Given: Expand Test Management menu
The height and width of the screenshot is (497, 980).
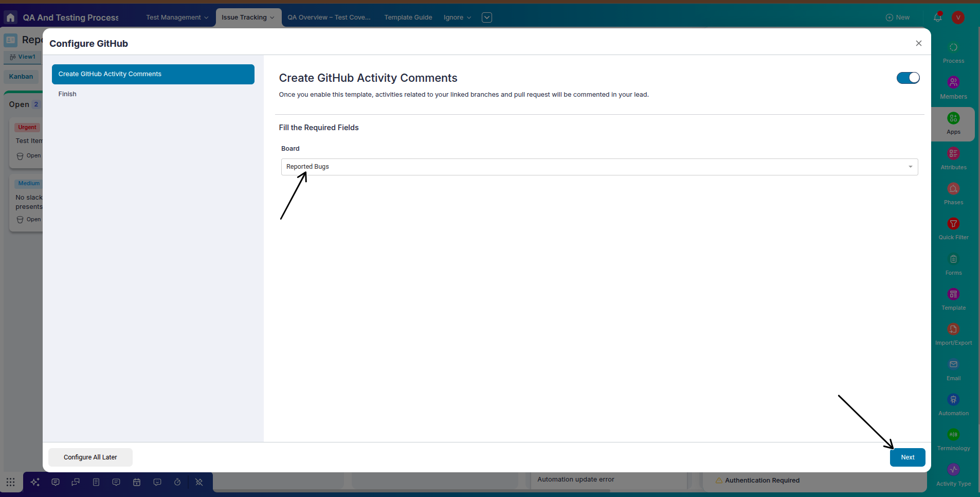Looking at the screenshot, I should pos(177,17).
